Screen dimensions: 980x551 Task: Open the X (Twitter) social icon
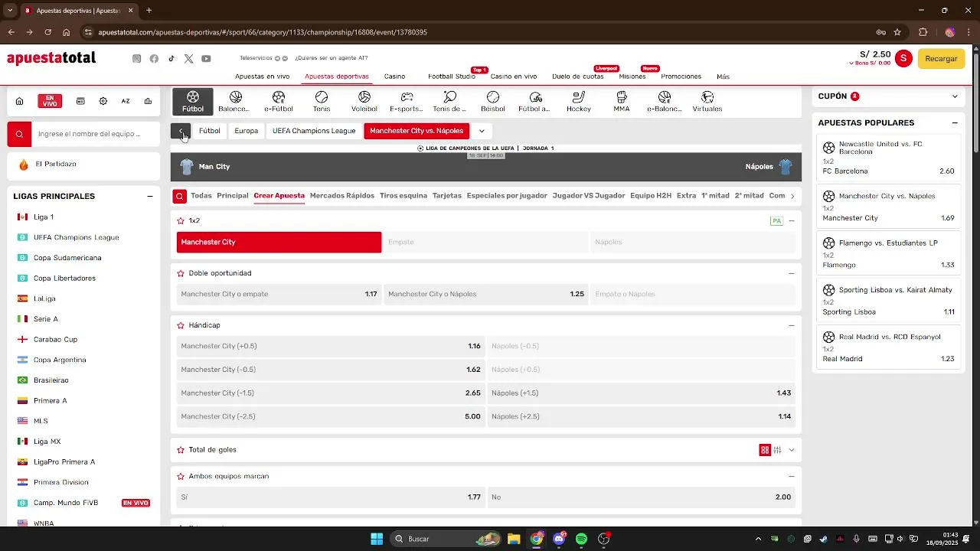point(188,59)
